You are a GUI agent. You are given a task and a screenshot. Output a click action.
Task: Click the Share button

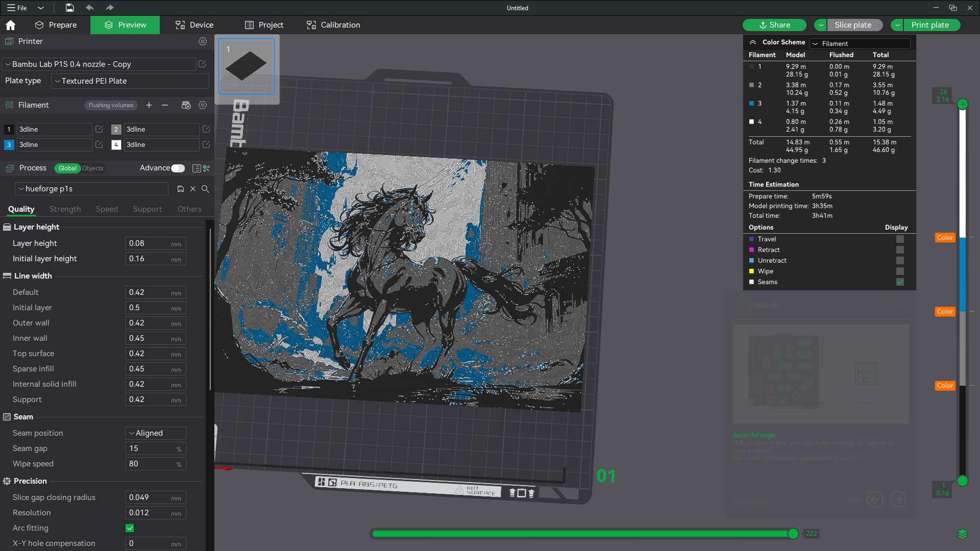pos(774,25)
